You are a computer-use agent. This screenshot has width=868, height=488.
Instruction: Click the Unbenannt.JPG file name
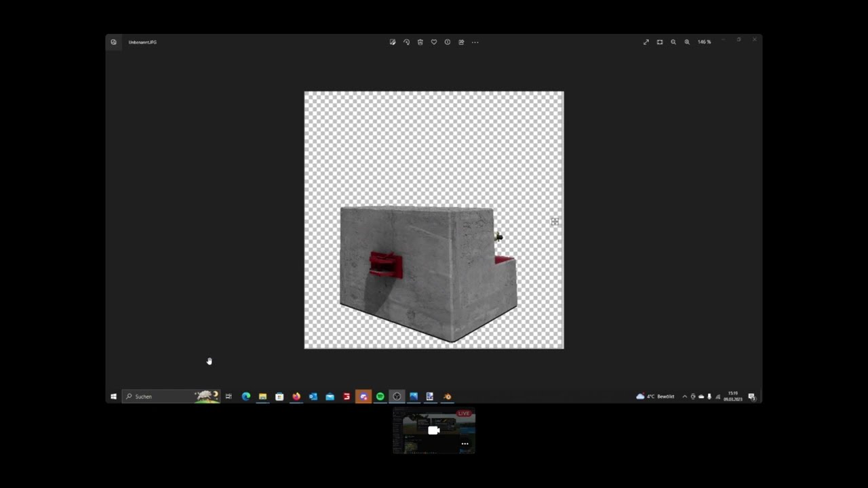pyautogui.click(x=142, y=42)
